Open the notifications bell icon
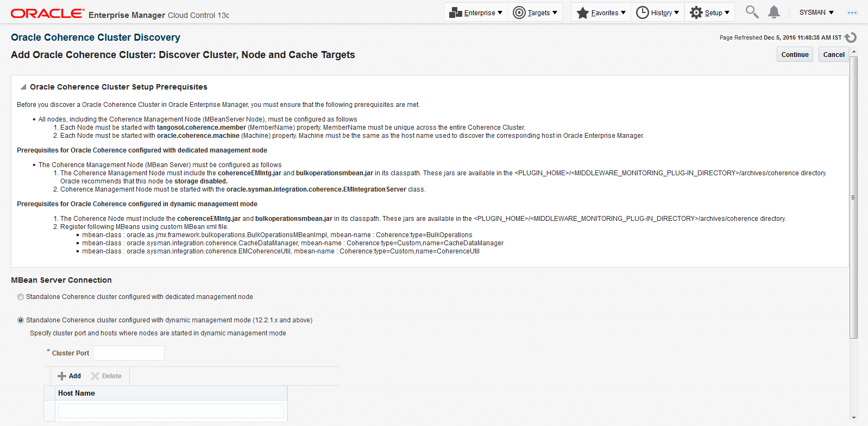868x426 pixels. (x=774, y=12)
